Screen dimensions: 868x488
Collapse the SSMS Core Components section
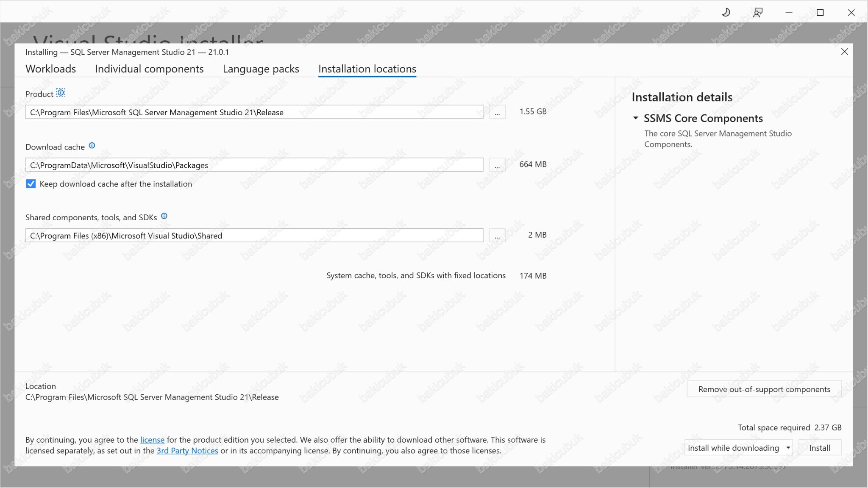(636, 118)
